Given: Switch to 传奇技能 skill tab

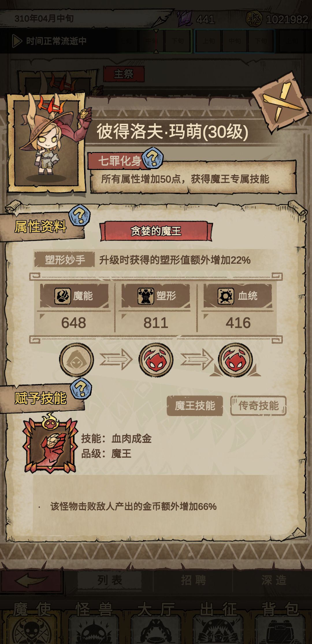Looking at the screenshot, I should pyautogui.click(x=258, y=406).
